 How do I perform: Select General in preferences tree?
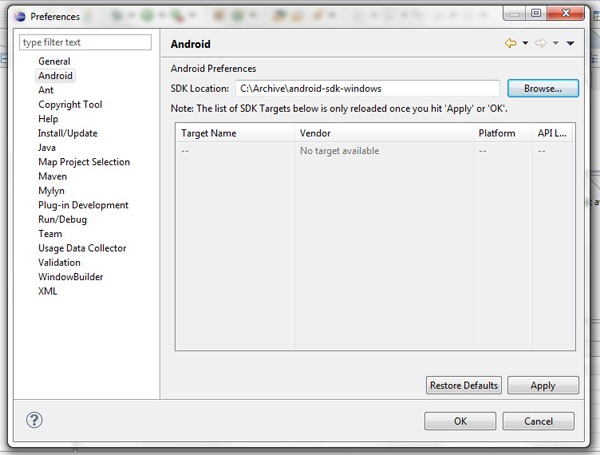pos(54,61)
